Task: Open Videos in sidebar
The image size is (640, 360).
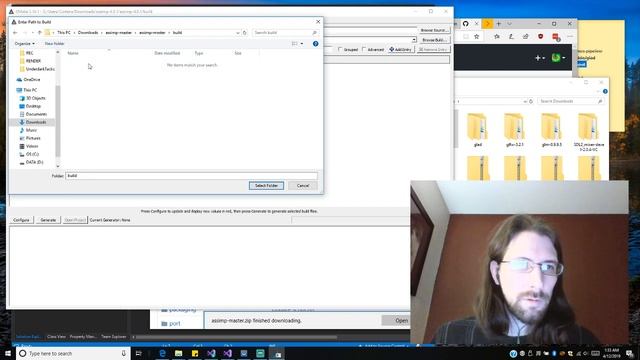Action: click(32, 146)
